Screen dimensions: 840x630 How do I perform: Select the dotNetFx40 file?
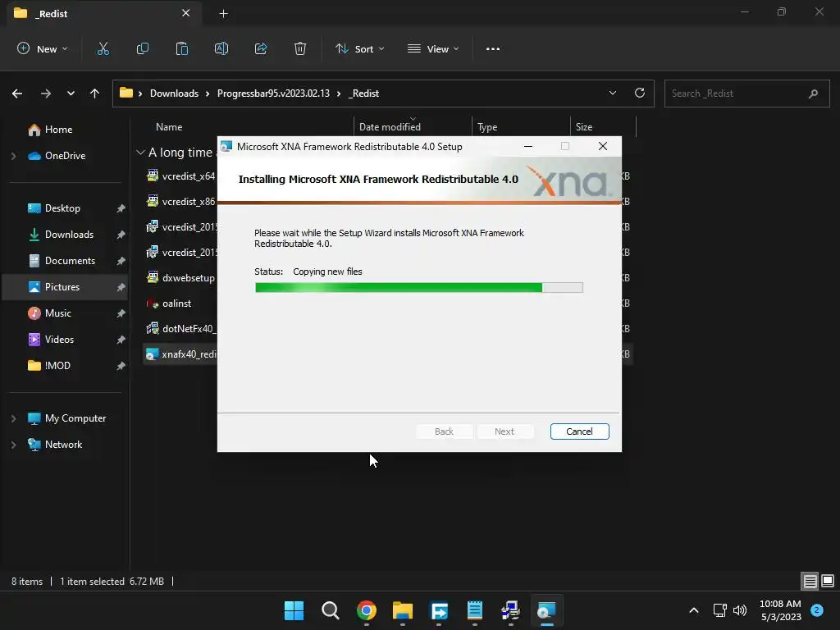click(181, 328)
